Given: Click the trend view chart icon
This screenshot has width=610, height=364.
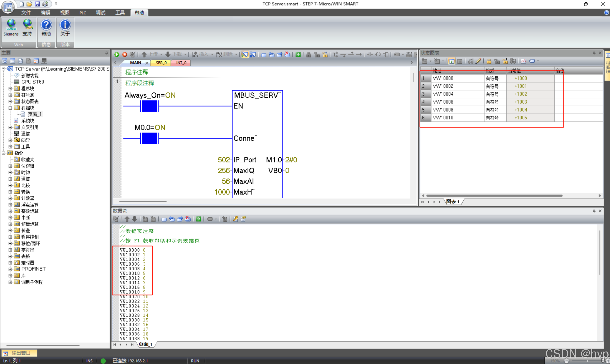Looking at the screenshot, I should (x=523, y=61).
